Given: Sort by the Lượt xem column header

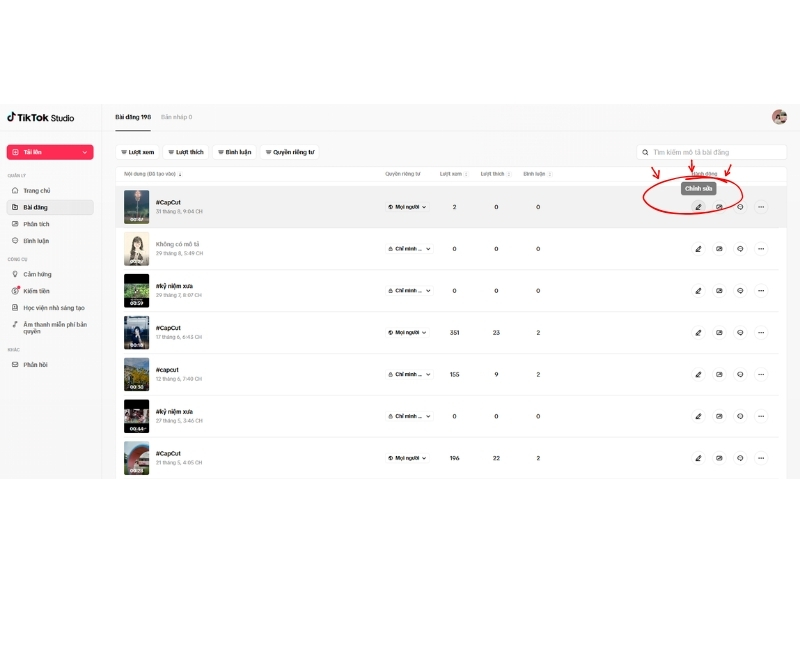Looking at the screenshot, I should 454,174.
